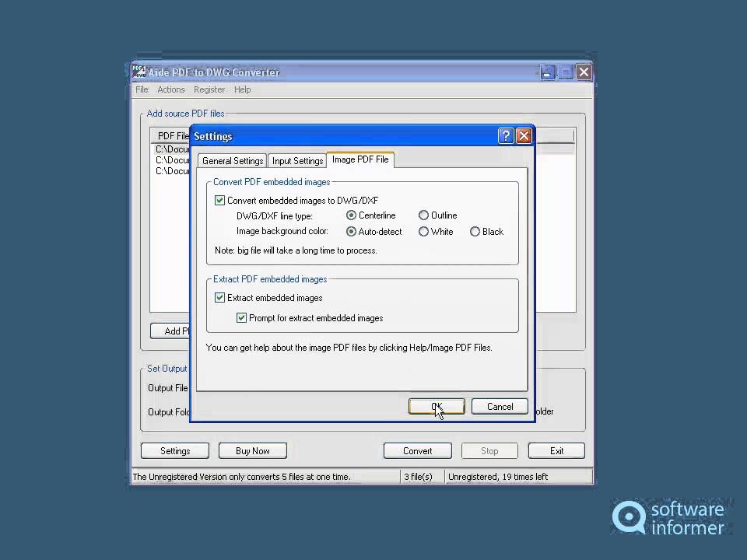This screenshot has width=747, height=560.
Task: Click the 'Unregistered Version only converts' status message
Action: click(241, 477)
